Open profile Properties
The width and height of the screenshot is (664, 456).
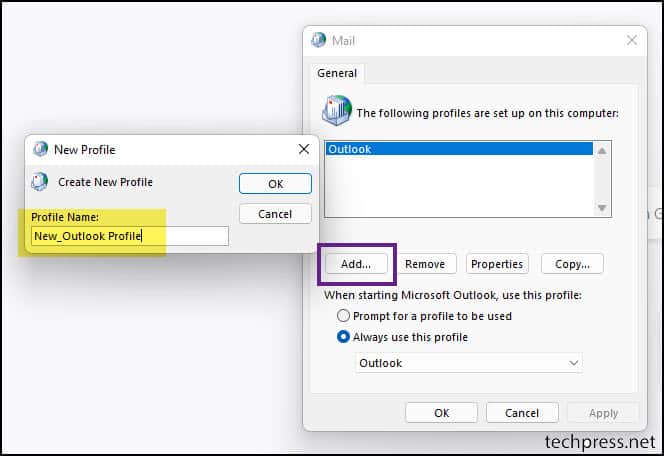(x=497, y=264)
